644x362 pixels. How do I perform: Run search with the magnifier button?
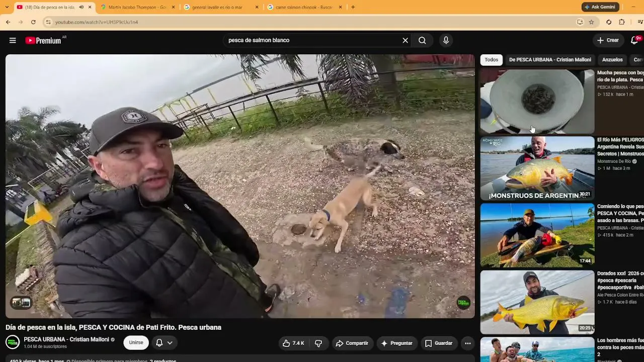(422, 40)
